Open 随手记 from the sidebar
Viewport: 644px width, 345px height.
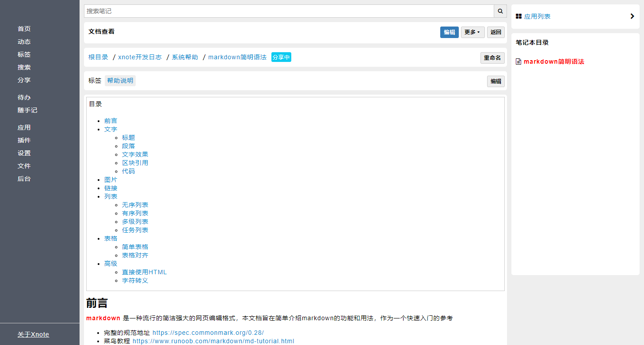pyautogui.click(x=27, y=110)
